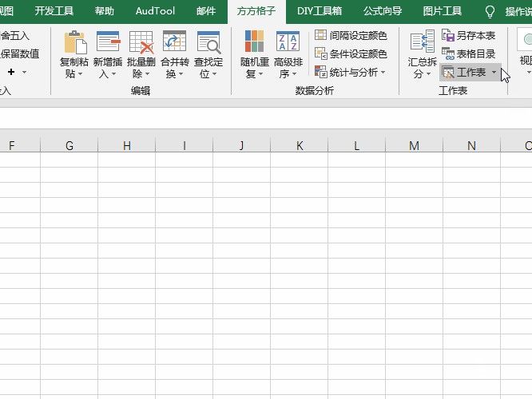Open the 开发工具 ribbon tab
Screen dimensions: 532x399
pos(54,11)
